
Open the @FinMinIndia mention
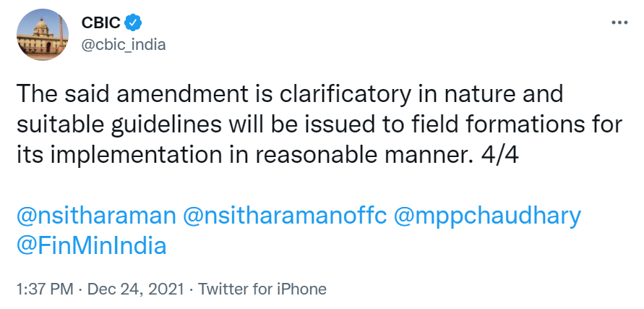[91, 245]
